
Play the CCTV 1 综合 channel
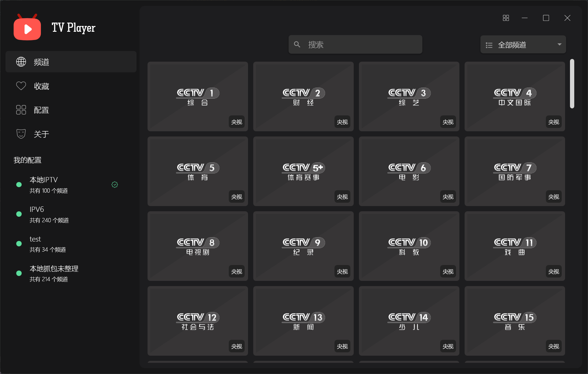click(198, 96)
